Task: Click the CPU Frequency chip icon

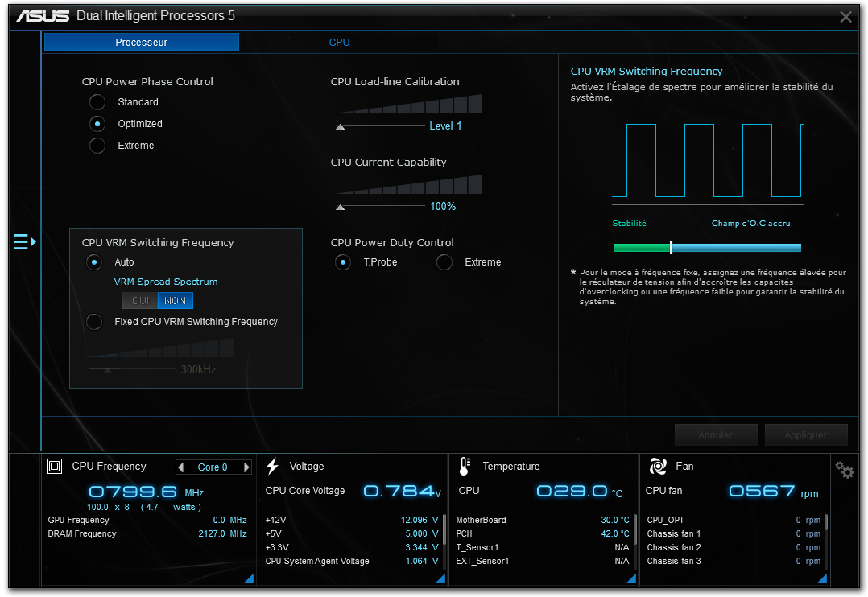Action: click(55, 466)
